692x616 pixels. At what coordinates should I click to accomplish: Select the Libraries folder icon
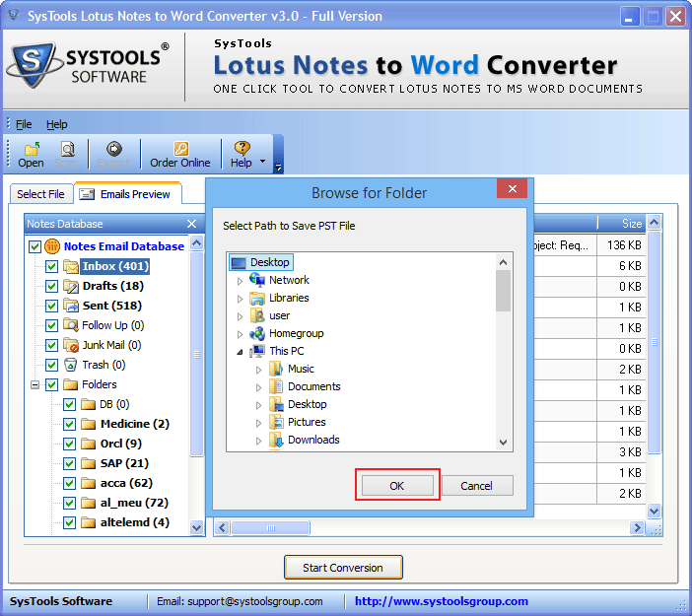tap(257, 298)
